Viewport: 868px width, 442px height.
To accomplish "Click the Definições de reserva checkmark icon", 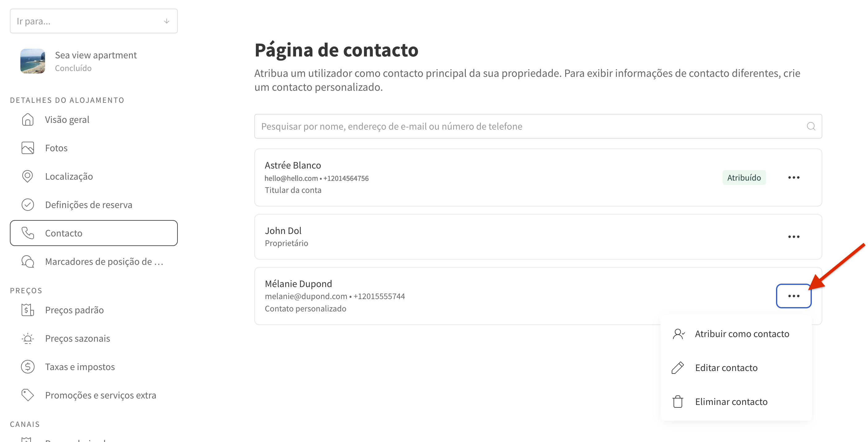I will coord(28,205).
